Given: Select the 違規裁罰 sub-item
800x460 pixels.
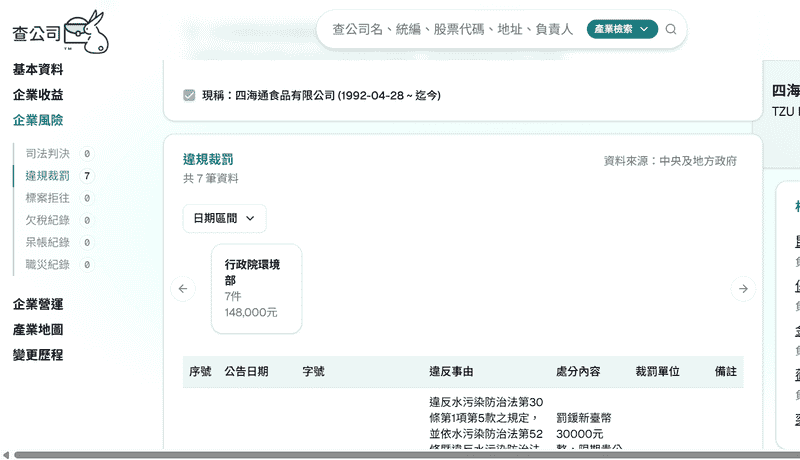Looking at the screenshot, I should [x=47, y=176].
